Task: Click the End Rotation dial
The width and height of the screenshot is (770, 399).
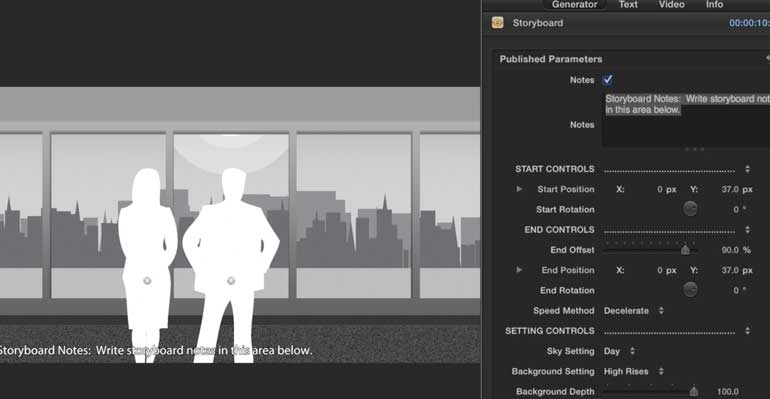Action: coord(690,290)
